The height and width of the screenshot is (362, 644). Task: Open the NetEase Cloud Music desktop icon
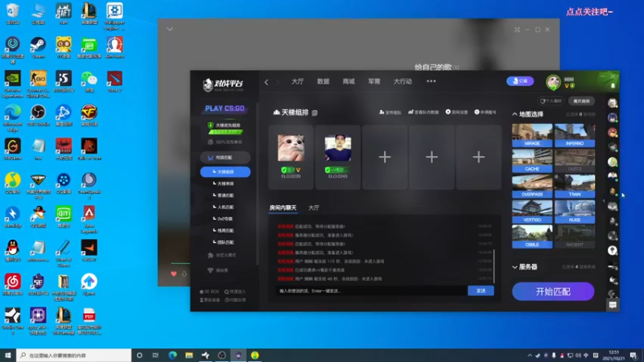coord(13,285)
